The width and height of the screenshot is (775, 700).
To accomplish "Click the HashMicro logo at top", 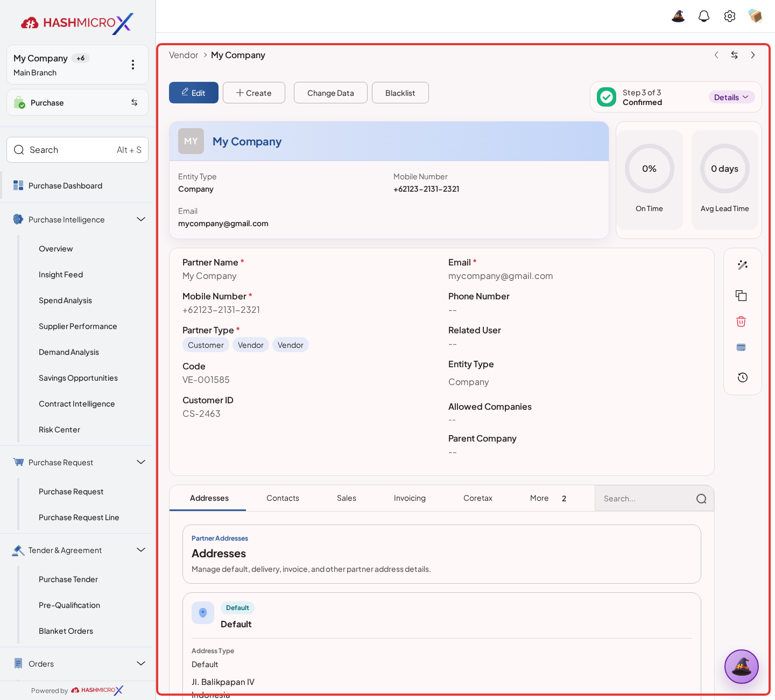I will pos(77,23).
